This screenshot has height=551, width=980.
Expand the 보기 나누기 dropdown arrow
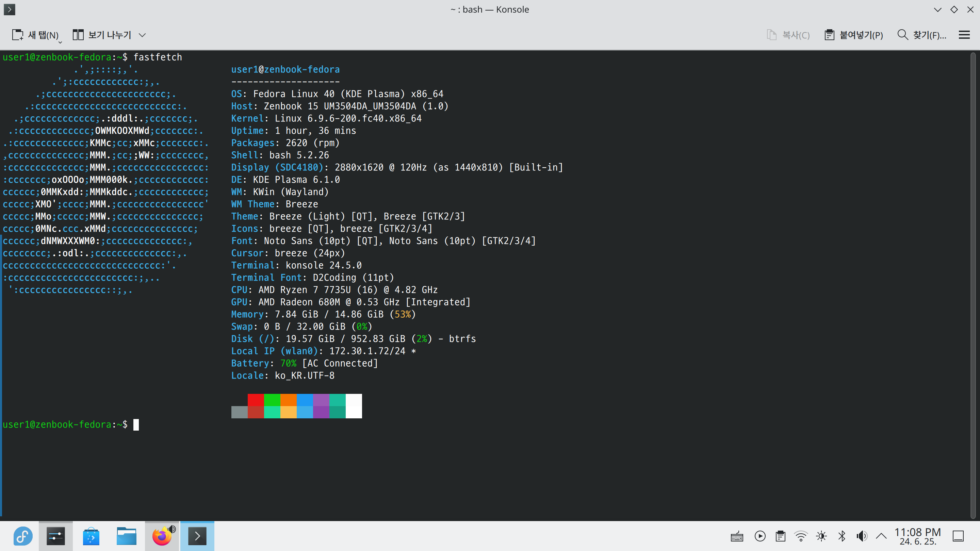point(142,35)
